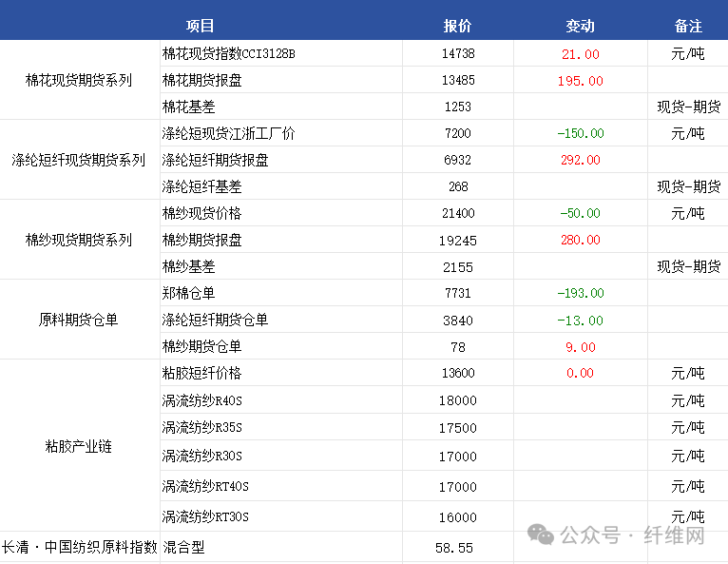Click the 涡流纺纱RT40S row label
This screenshot has height=564, width=728.
click(205, 486)
